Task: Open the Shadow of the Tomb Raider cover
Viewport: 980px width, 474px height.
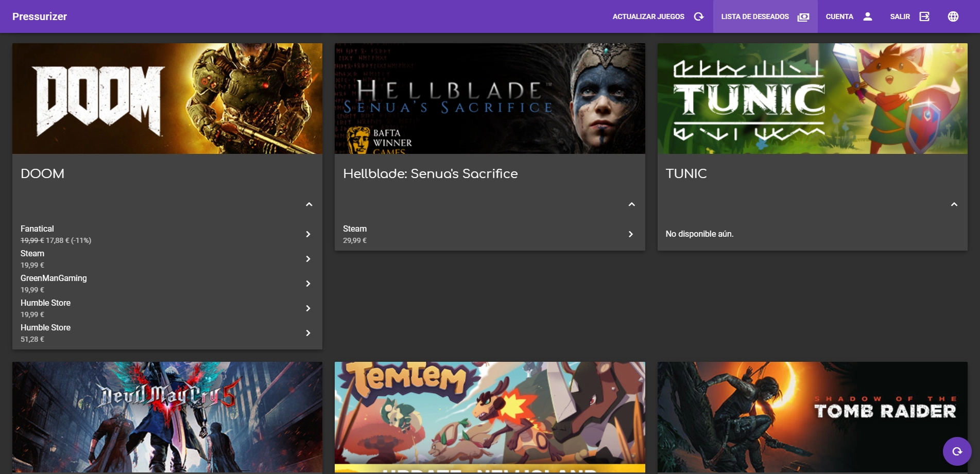Action: coord(813,417)
